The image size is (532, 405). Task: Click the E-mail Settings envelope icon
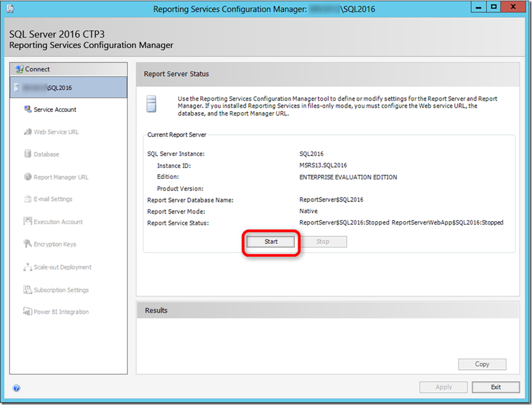coord(28,198)
